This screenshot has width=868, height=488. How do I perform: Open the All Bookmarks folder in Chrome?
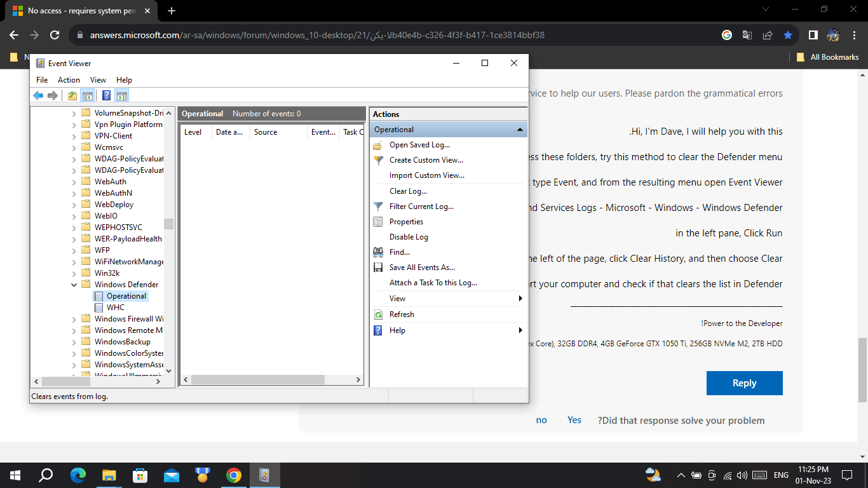[x=827, y=57]
